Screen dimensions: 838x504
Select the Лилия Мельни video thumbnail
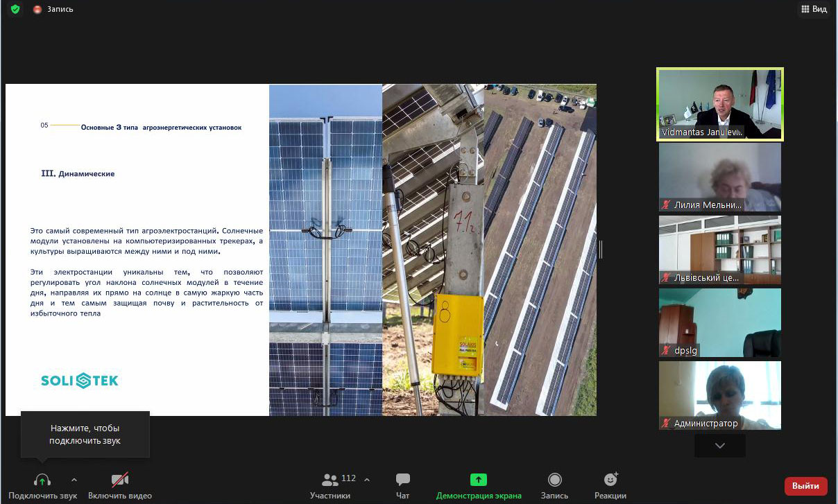pyautogui.click(x=719, y=177)
